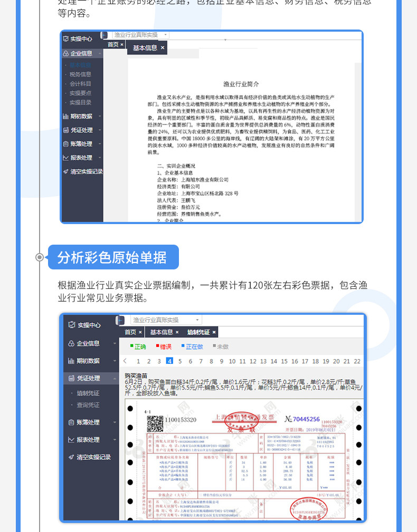417x532 pixels.
Task: Collapse 企业信息 menu arrow in 渔业行业简介 screenshot
Action: (100, 53)
